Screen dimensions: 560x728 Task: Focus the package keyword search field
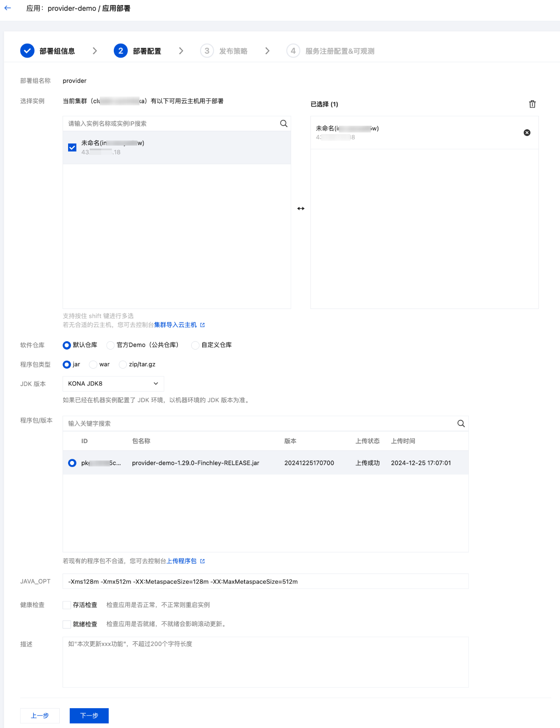click(x=260, y=424)
